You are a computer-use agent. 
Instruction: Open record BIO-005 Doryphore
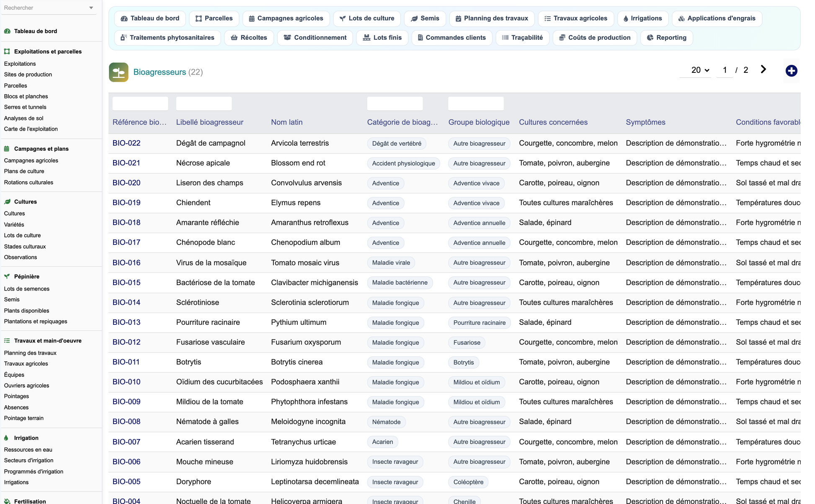126,482
